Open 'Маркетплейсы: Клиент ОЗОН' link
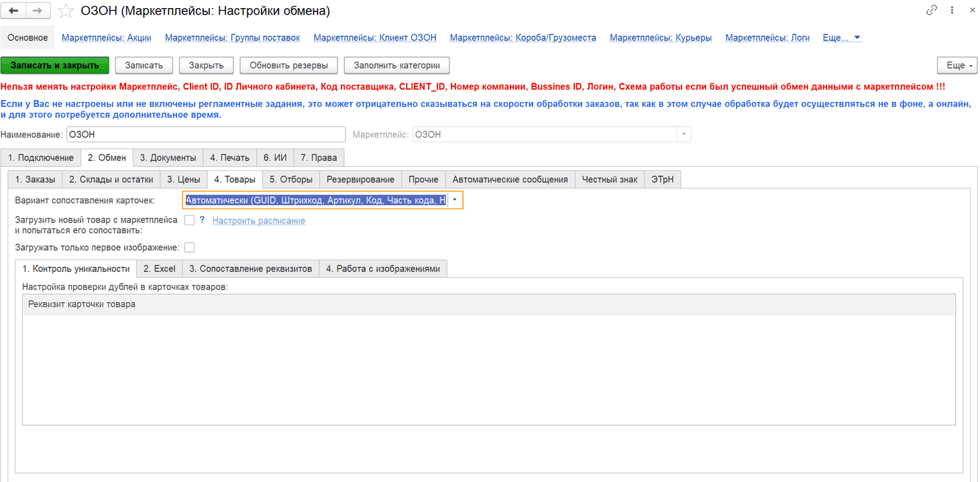Image resolution: width=980 pixels, height=482 pixels. 375,38
